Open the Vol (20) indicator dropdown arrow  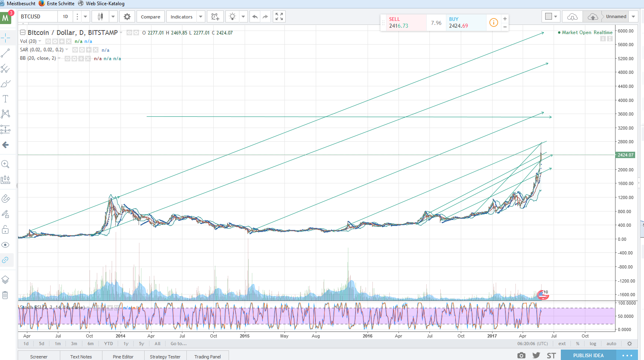coord(40,41)
